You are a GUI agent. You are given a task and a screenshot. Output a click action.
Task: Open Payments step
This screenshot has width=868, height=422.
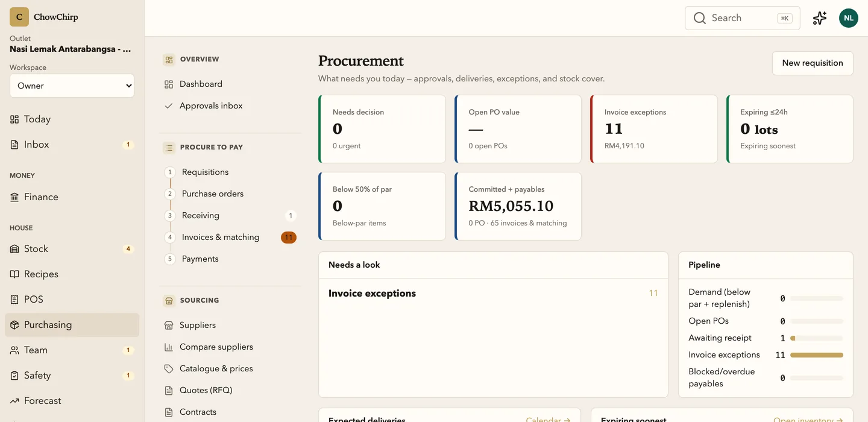[x=230, y=259]
